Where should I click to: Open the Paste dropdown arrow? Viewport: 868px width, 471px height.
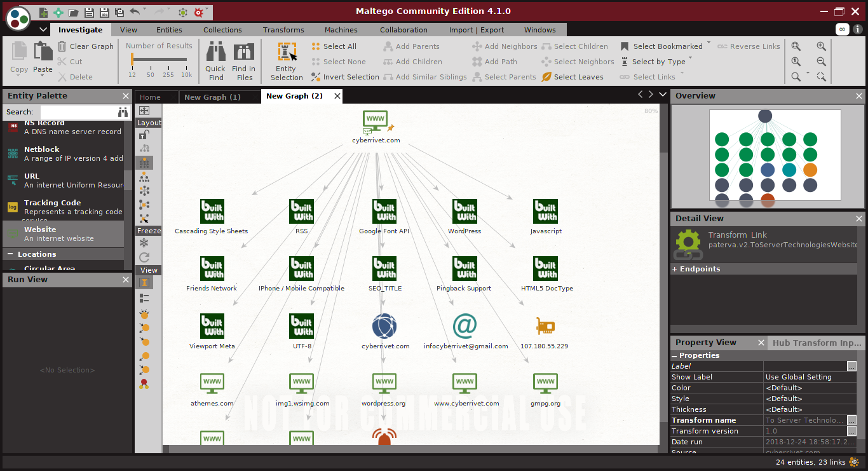point(43,77)
